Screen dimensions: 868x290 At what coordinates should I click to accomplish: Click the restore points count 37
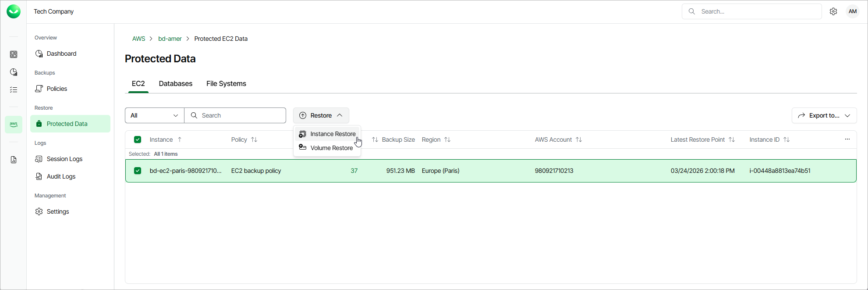pos(354,171)
